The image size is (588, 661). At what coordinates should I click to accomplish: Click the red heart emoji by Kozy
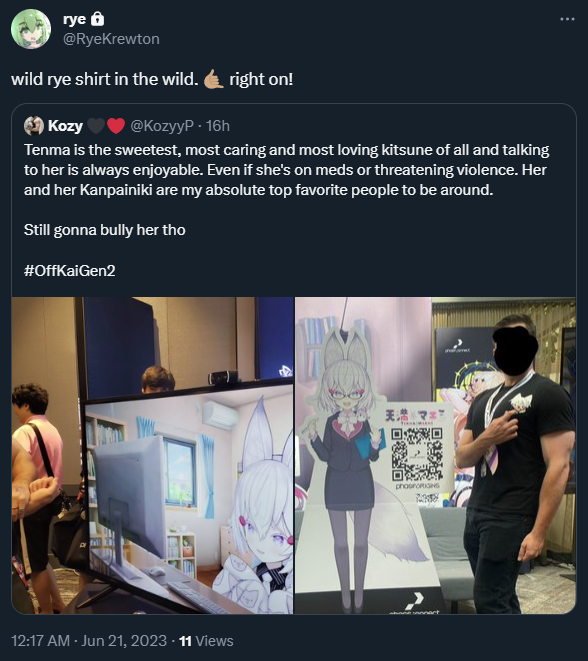point(116,126)
